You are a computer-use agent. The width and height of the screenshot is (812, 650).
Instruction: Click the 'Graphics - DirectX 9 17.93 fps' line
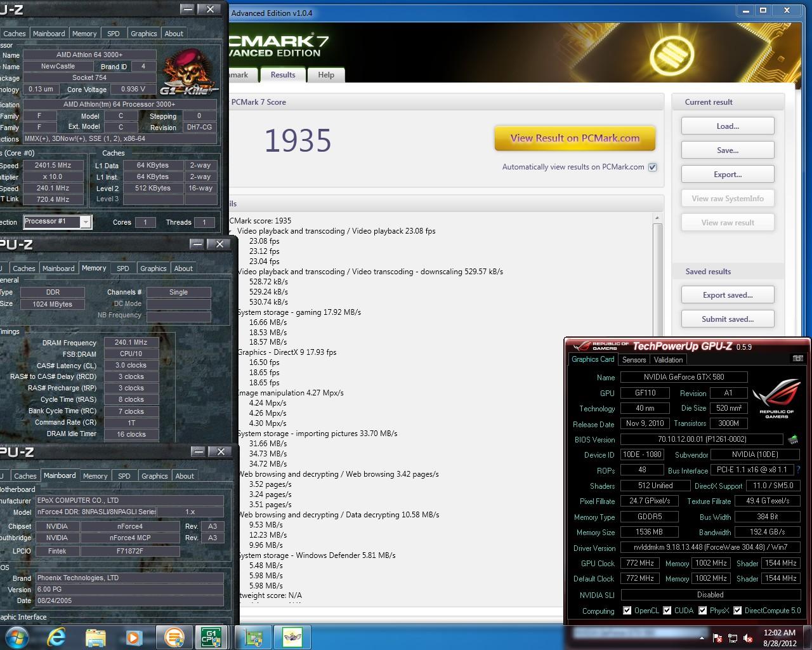(287, 352)
